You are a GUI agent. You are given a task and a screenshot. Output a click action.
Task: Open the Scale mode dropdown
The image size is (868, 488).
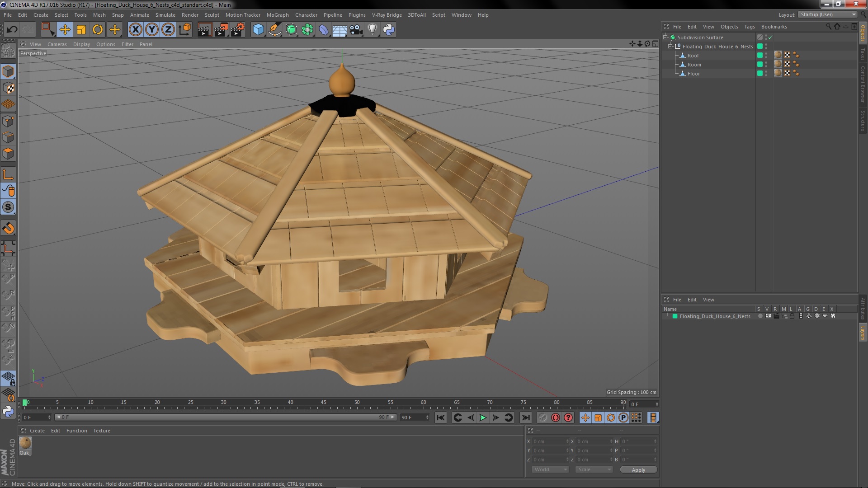pyautogui.click(x=594, y=469)
